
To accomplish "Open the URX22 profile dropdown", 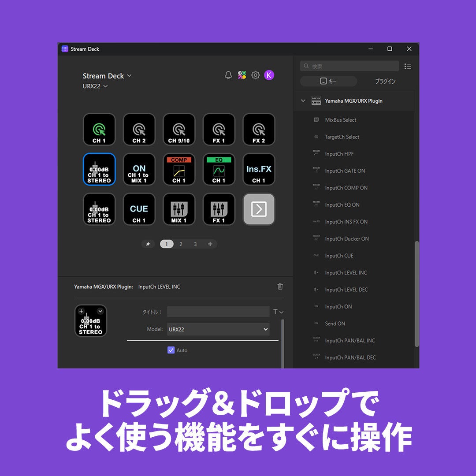I will [x=95, y=86].
